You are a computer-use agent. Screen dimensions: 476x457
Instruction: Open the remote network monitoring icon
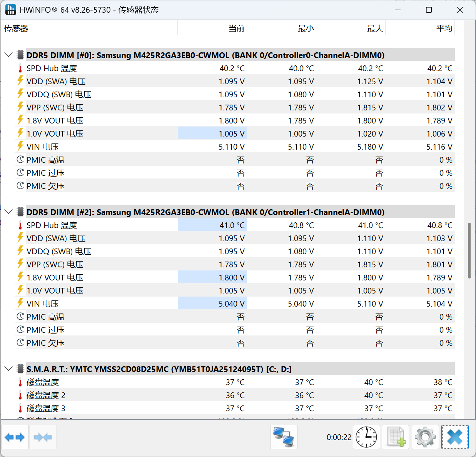(x=284, y=437)
